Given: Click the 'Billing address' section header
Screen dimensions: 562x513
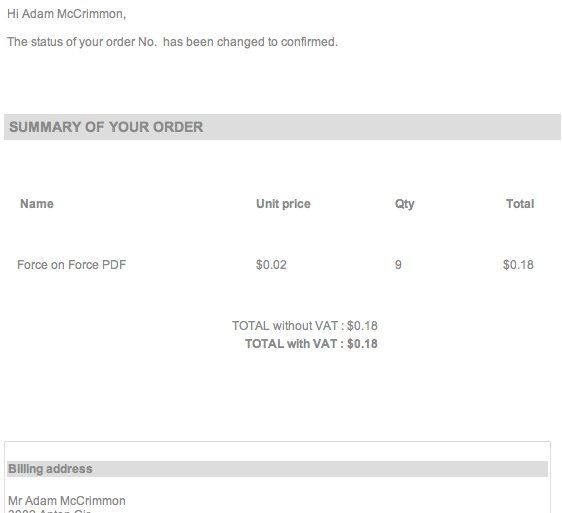Looking at the screenshot, I should pos(277,469).
